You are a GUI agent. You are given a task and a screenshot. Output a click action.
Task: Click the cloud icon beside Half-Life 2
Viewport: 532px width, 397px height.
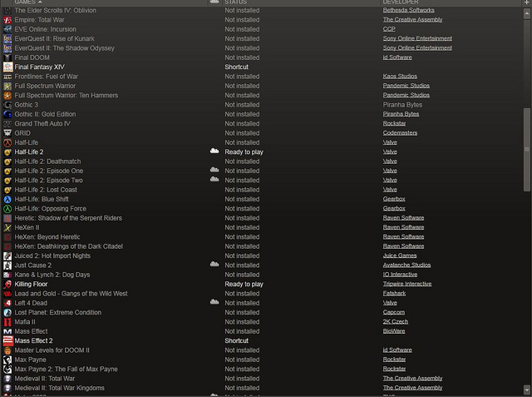(214, 151)
